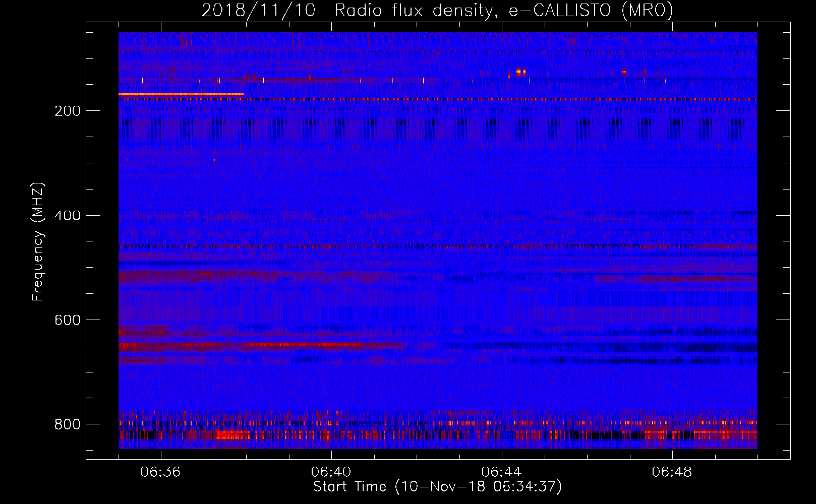Click the '06:48' time tick label
Screen dimensions: 816x504
672,472
